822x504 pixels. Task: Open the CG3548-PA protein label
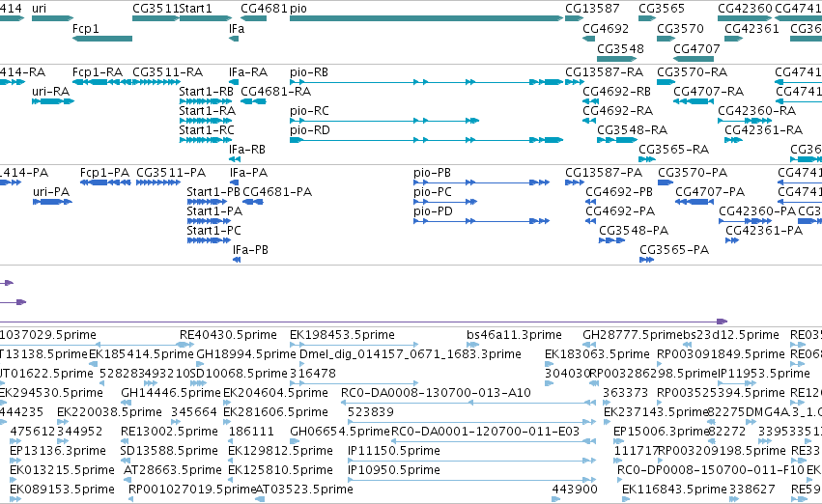click(634, 231)
